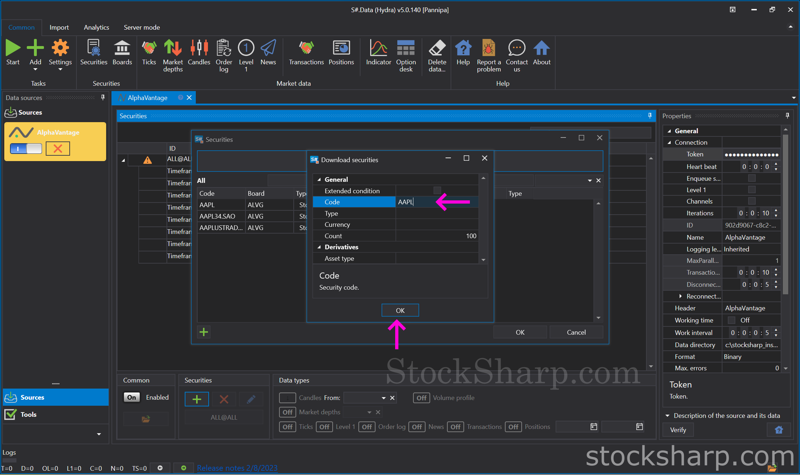800x475 pixels.
Task: Open Market depths from the ribbon
Action: coord(173,52)
